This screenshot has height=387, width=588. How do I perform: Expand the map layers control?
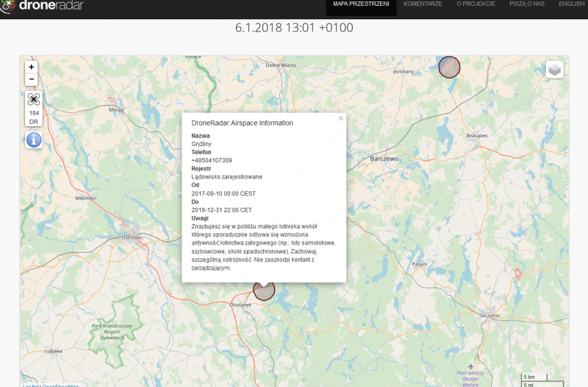coord(554,69)
